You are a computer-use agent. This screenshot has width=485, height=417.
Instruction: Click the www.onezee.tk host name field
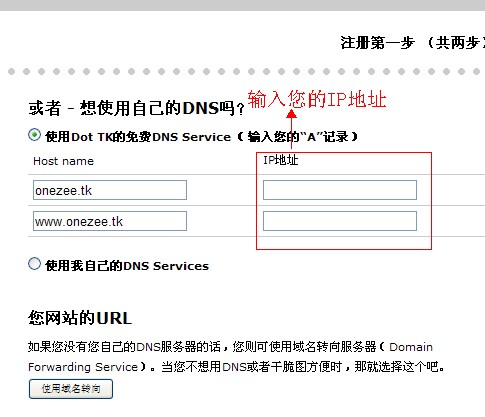[x=110, y=221]
